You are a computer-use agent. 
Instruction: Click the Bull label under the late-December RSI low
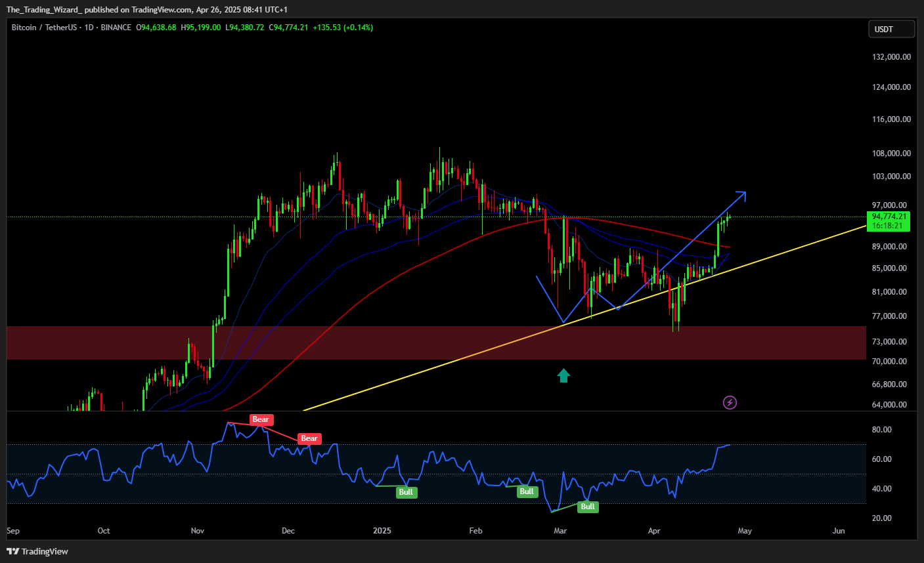click(406, 492)
